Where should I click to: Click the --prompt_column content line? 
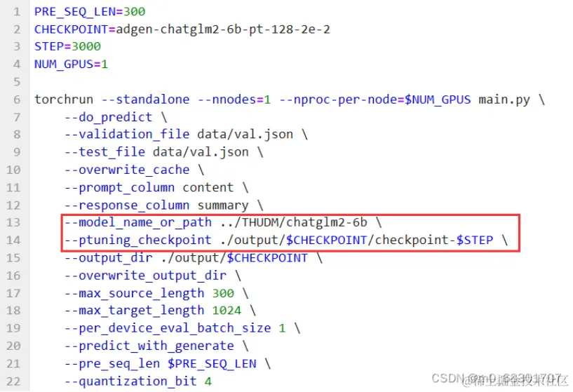(x=156, y=187)
